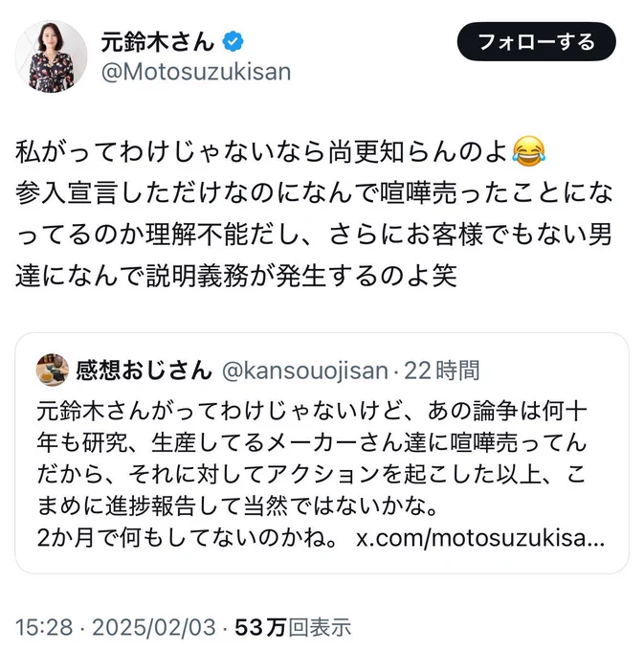The width and height of the screenshot is (644, 651).
Task: Open the x.com/motosuzukisa... link
Action: pos(480,538)
